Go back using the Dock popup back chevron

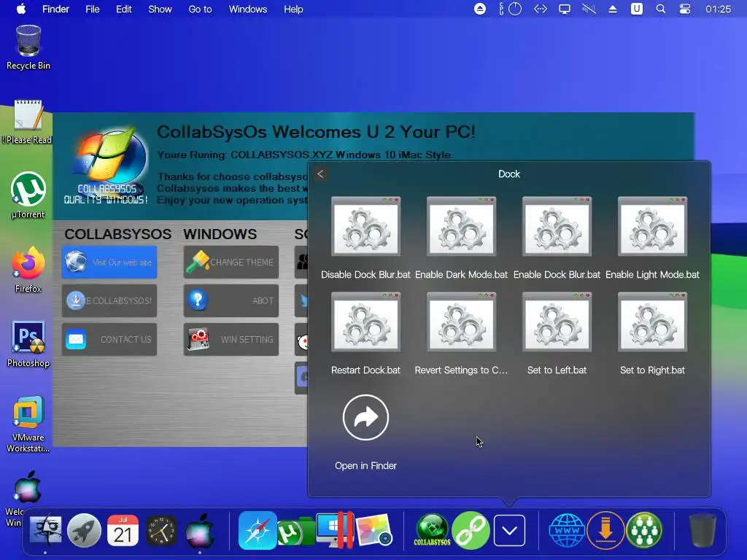[x=321, y=174]
